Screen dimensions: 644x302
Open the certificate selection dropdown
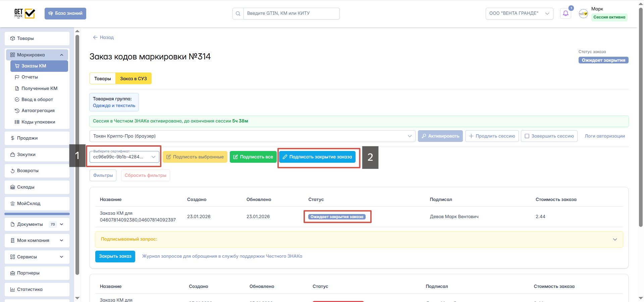[x=124, y=157]
